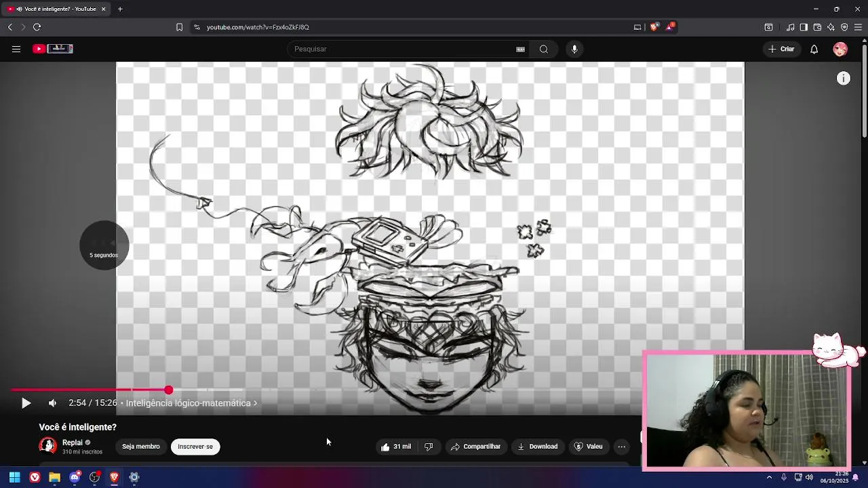Go forward in browser history
The width and height of the screenshot is (868, 488).
click(x=23, y=27)
